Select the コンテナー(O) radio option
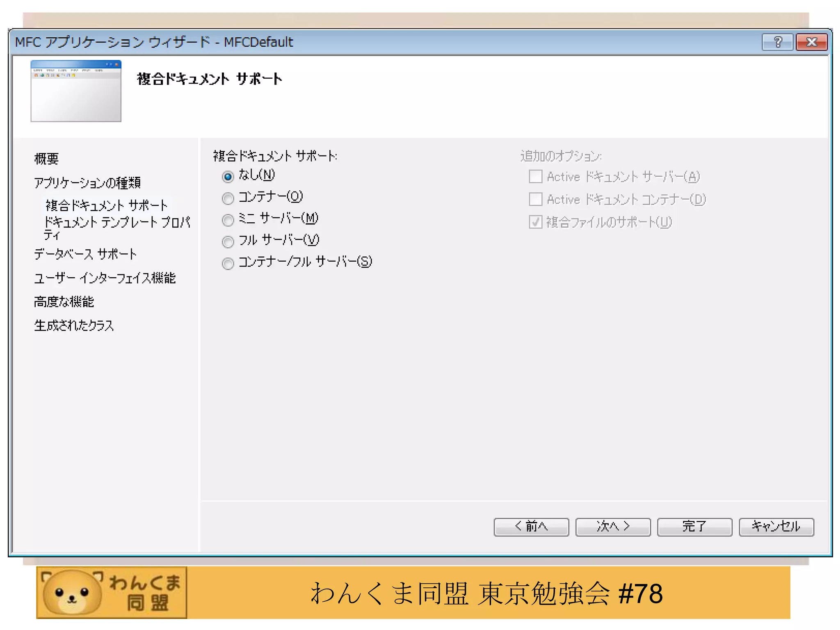Viewport: 840px width, 630px height. coord(228,198)
